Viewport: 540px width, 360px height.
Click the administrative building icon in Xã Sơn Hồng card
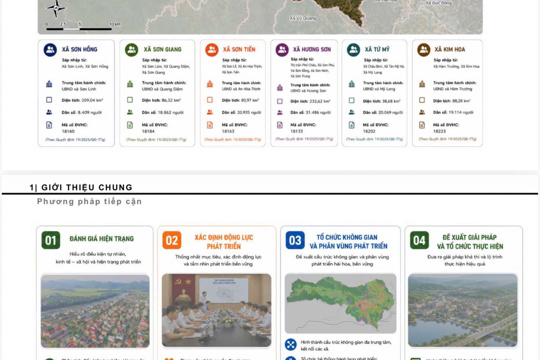point(49,84)
